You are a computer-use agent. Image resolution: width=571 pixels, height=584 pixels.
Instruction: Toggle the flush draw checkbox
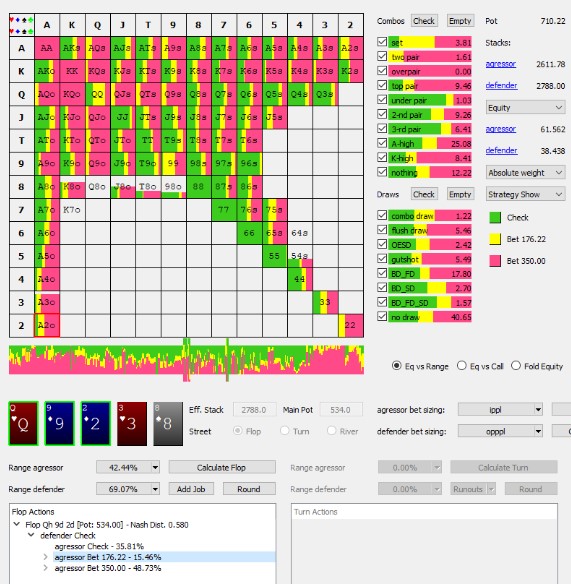(x=382, y=230)
